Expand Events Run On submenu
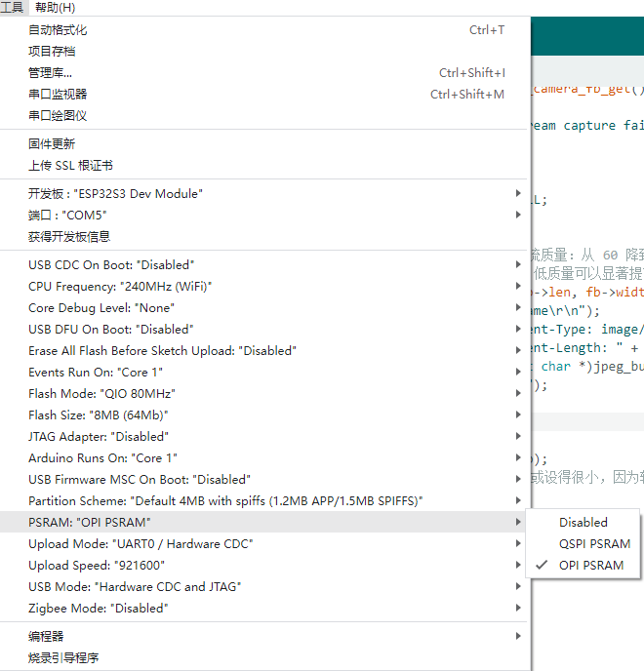Viewport: 644px width, 671px height. 265,372
